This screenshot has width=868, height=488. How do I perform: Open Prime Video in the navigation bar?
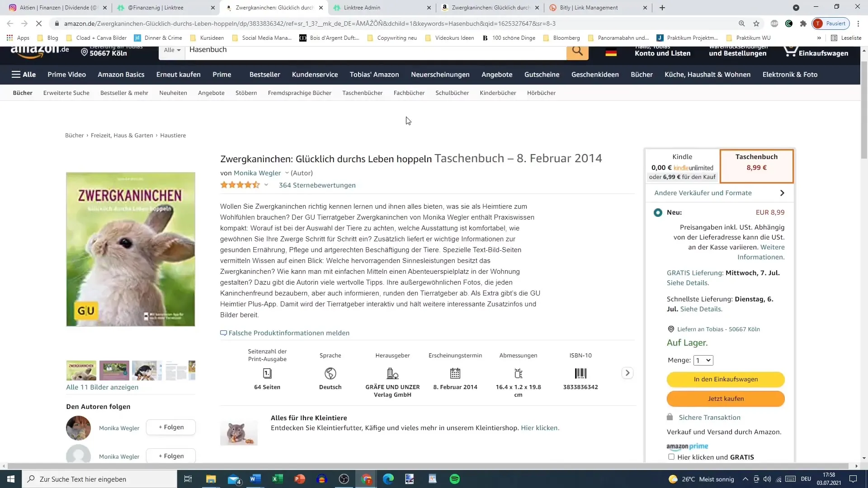(66, 75)
